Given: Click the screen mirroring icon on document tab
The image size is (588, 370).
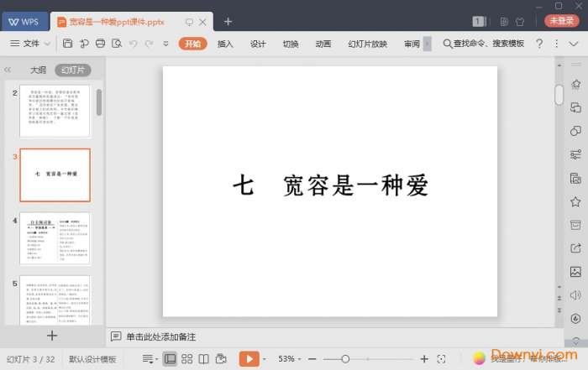Looking at the screenshot, I should pos(189,22).
